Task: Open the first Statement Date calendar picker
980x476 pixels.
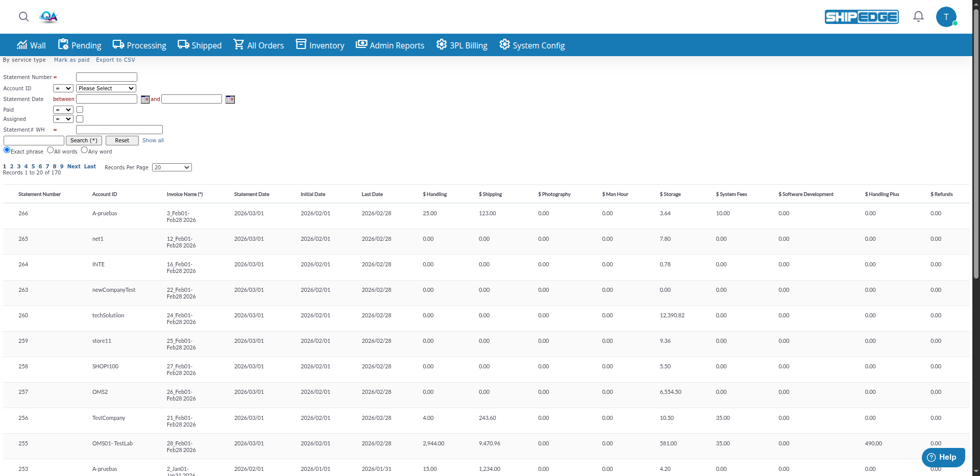Action: (145, 99)
